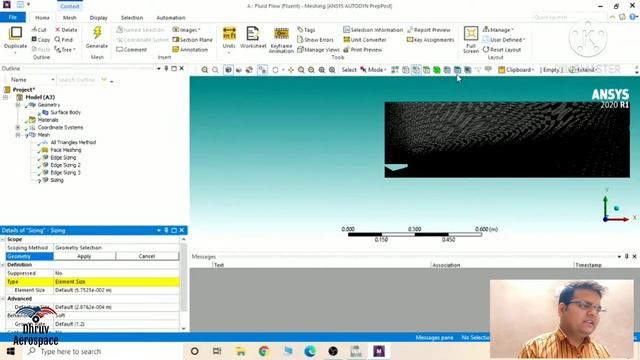Collapse the Definition section in Details
Image resolution: width=640 pixels, height=360 pixels.
point(3,265)
